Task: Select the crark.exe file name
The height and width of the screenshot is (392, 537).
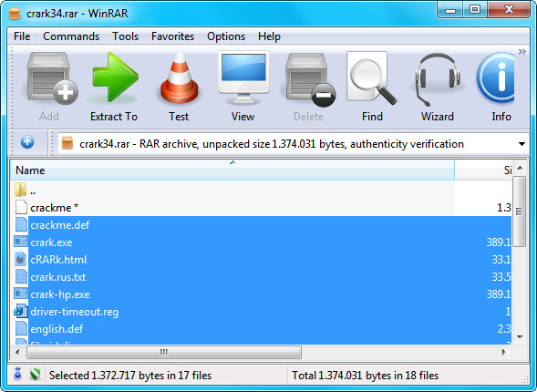Action: coord(51,242)
